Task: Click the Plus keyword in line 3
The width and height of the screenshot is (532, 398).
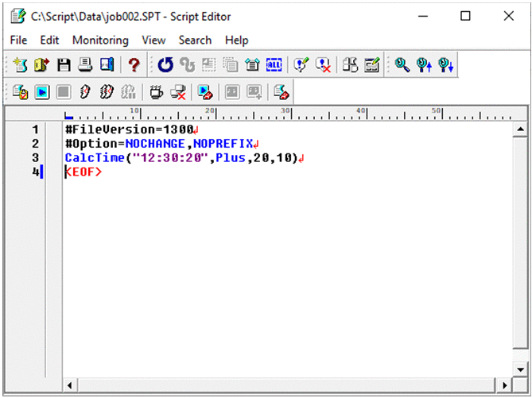Action: coord(231,158)
